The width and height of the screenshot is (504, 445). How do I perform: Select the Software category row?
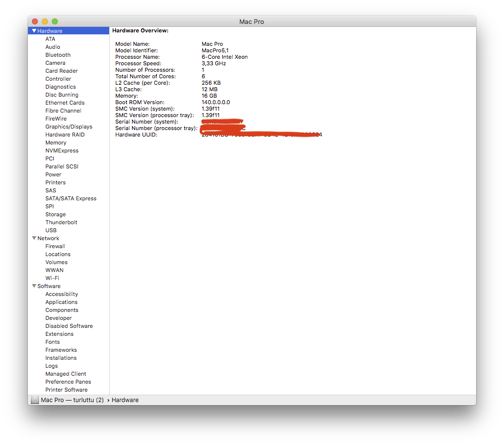[x=68, y=286]
